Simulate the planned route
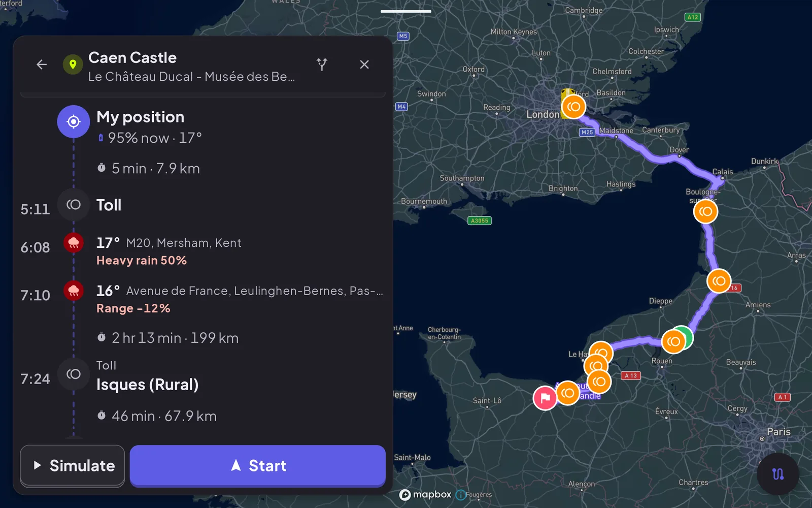Screen dimensions: 812x508 point(73,465)
